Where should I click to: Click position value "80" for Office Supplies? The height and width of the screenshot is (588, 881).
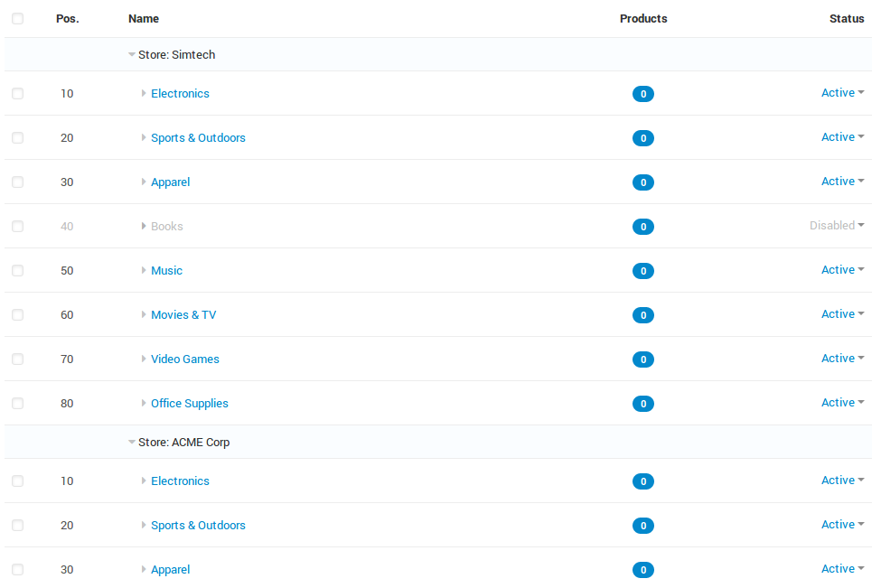(67, 403)
